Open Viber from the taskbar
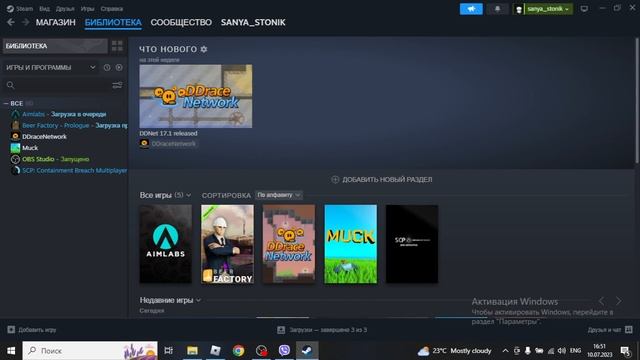Image resolution: width=640 pixels, height=360 pixels. point(284,351)
